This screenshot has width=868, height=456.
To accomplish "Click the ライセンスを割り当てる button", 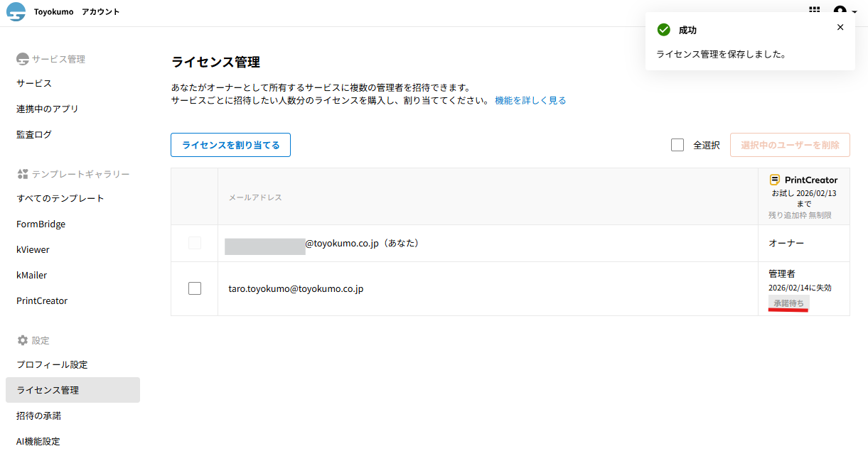I will pyautogui.click(x=230, y=145).
